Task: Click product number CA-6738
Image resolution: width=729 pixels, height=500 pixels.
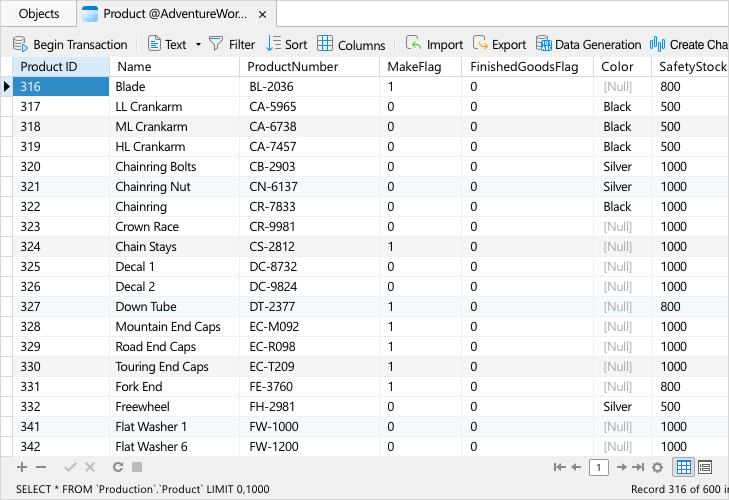Action: [x=310, y=127]
